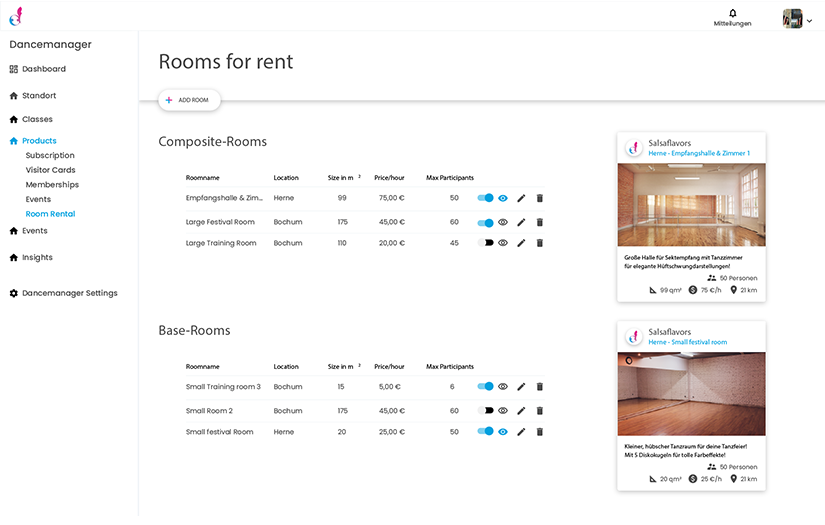Show preview for Small Training room 3

point(503,387)
